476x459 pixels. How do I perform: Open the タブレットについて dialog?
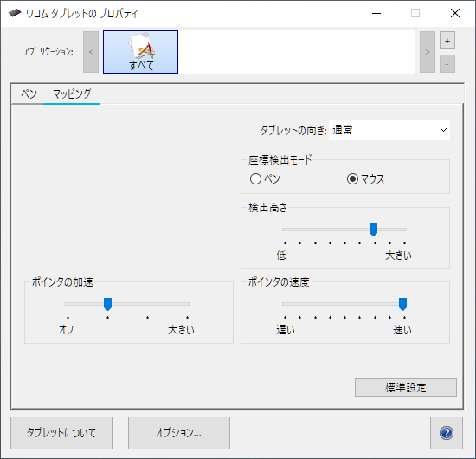point(61,433)
